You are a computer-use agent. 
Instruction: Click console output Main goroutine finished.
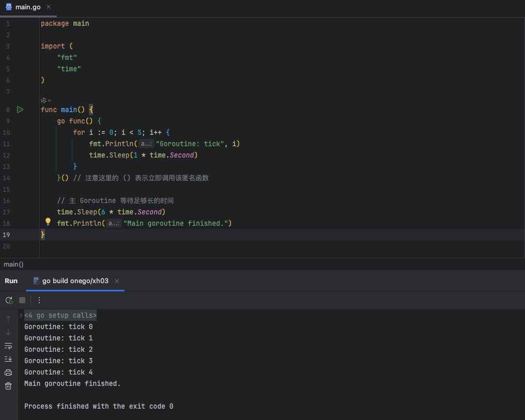click(72, 383)
